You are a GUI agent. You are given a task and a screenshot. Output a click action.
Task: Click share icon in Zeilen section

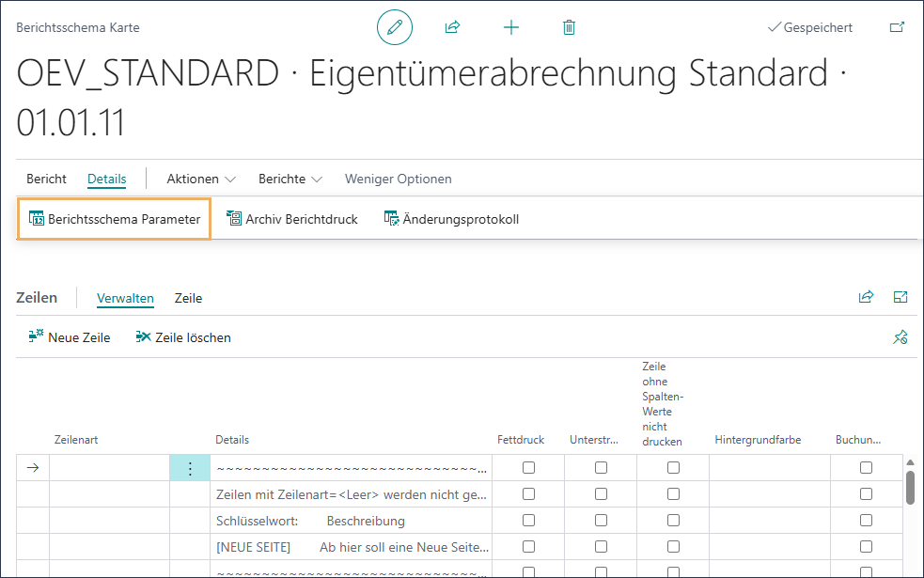pyautogui.click(x=866, y=297)
